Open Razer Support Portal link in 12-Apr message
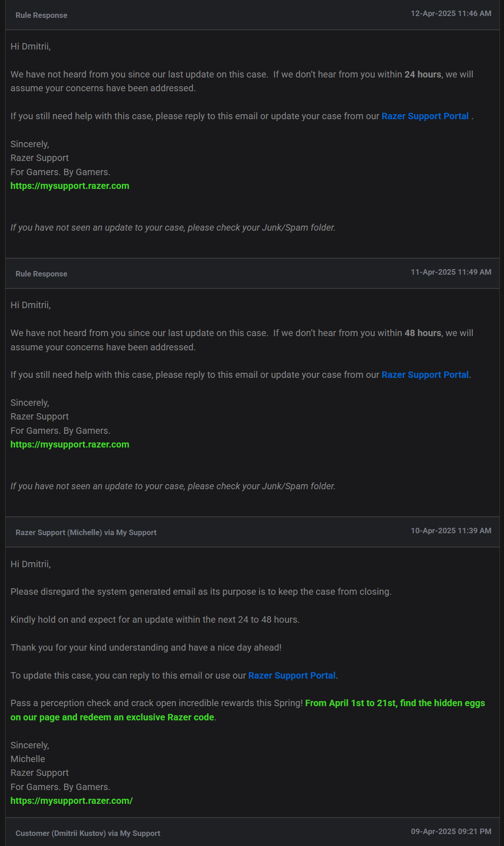Screen dimensions: 504x846 pyautogui.click(x=425, y=116)
